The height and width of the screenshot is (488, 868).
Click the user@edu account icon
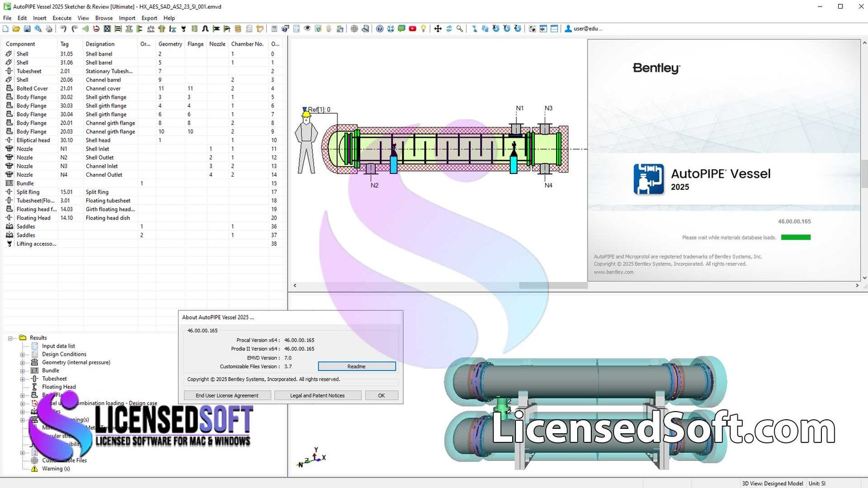click(x=568, y=29)
